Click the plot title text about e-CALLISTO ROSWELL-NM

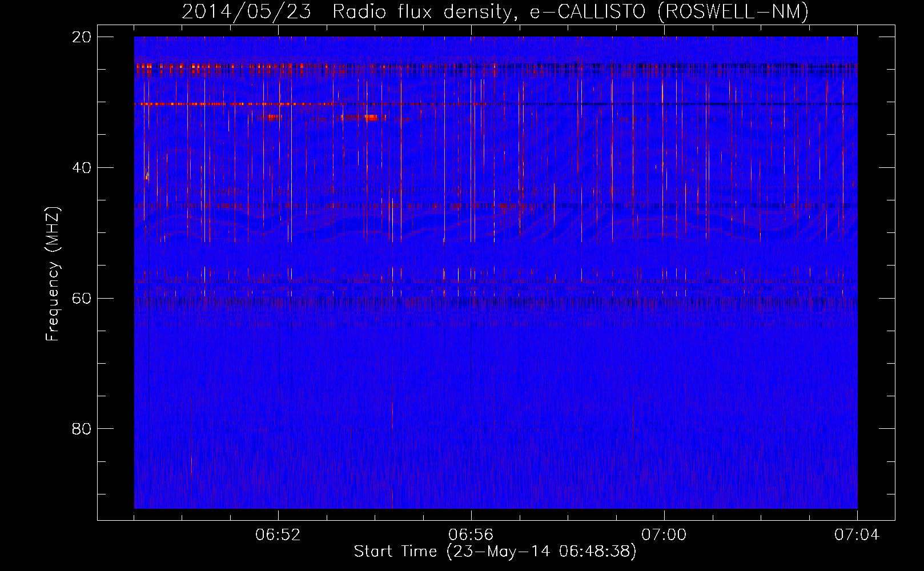[x=495, y=11]
